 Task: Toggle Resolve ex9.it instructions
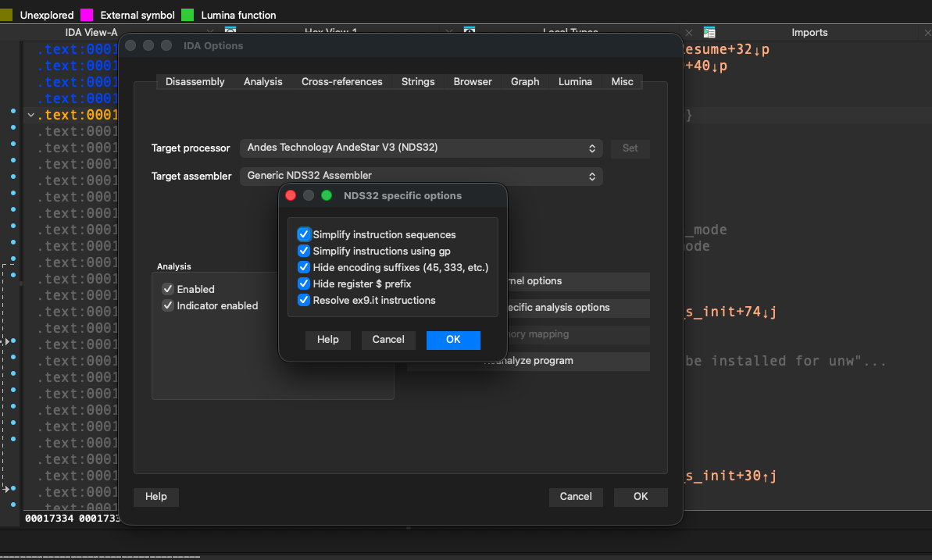(304, 300)
